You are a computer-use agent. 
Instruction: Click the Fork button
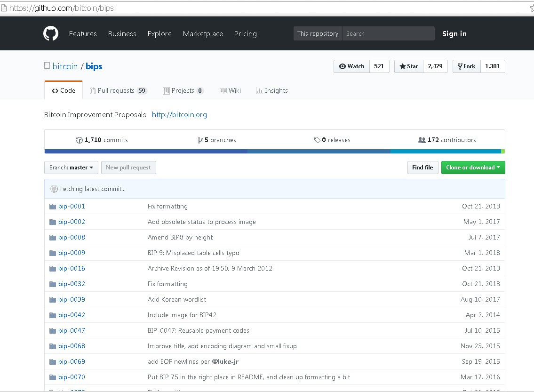click(x=467, y=66)
